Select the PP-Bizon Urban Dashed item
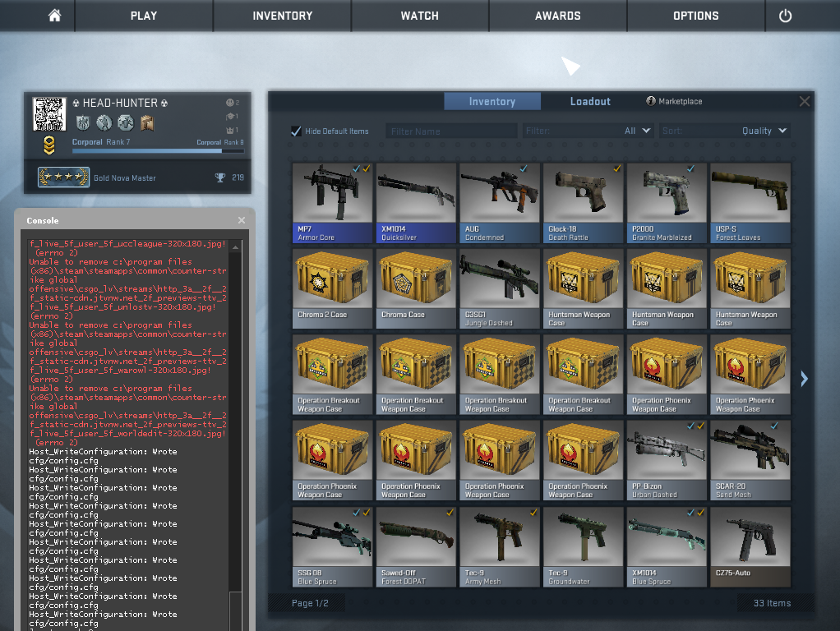840x631 pixels. pos(667,460)
